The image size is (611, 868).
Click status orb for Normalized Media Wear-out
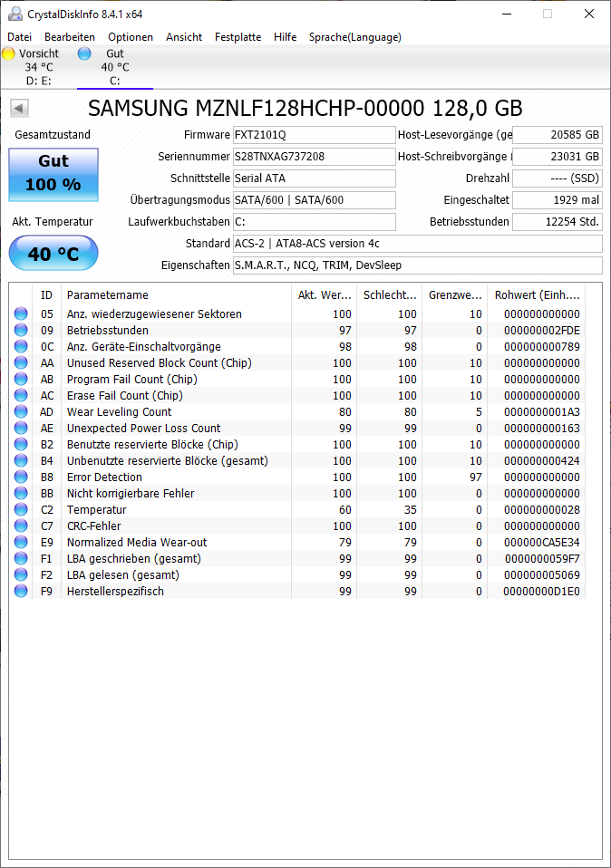tap(21, 543)
